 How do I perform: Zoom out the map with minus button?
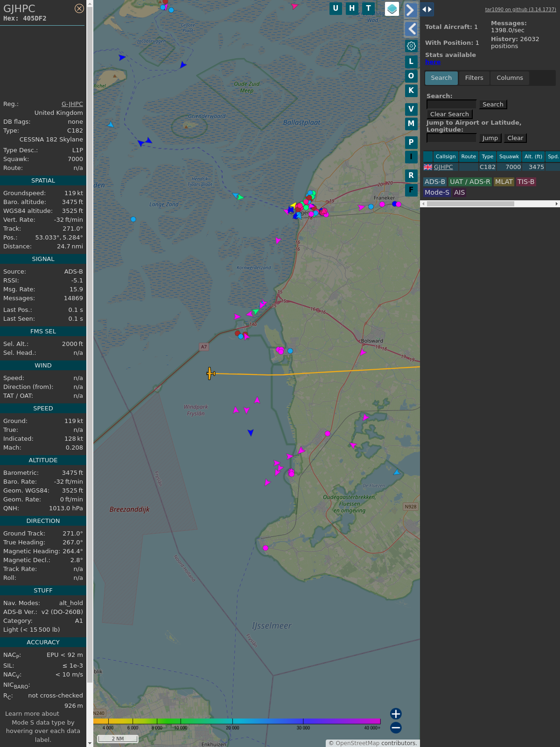396,728
